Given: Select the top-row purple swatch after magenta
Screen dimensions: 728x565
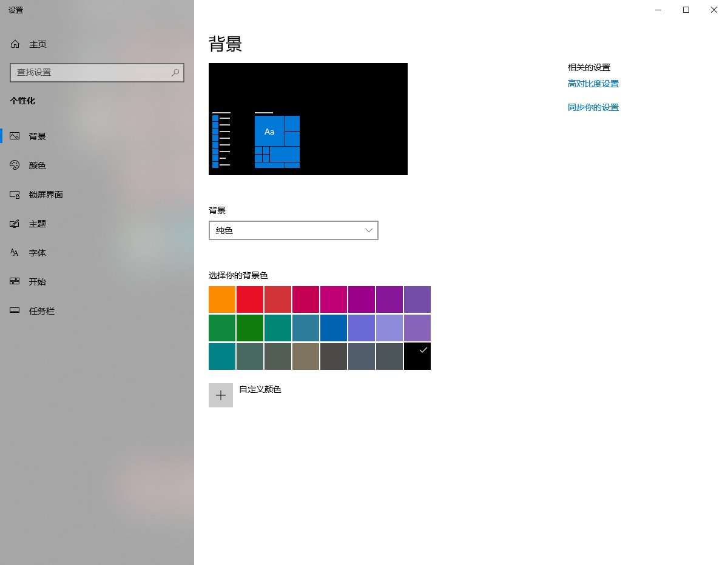Looking at the screenshot, I should click(362, 299).
